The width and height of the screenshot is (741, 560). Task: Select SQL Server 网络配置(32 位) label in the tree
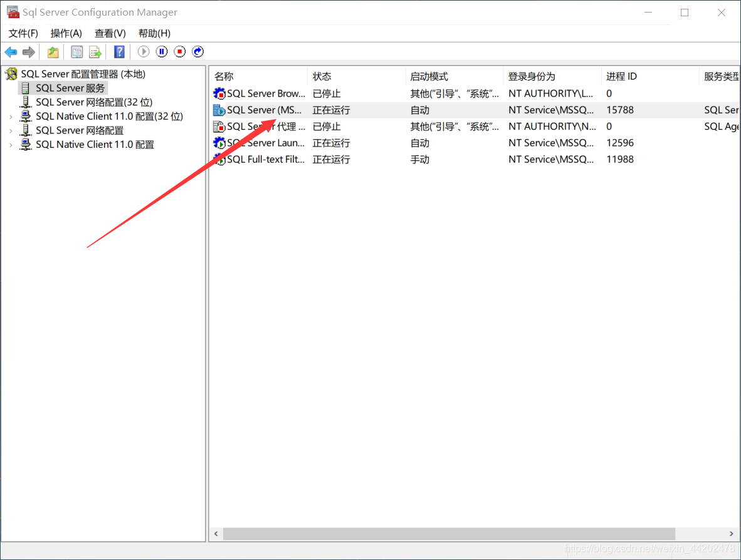tap(94, 102)
